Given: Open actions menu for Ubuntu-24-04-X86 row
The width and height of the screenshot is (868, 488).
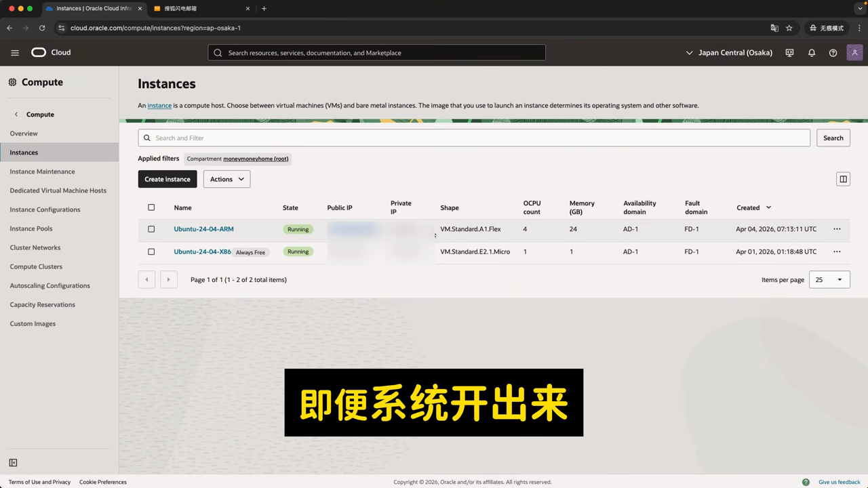Looking at the screenshot, I should point(837,251).
